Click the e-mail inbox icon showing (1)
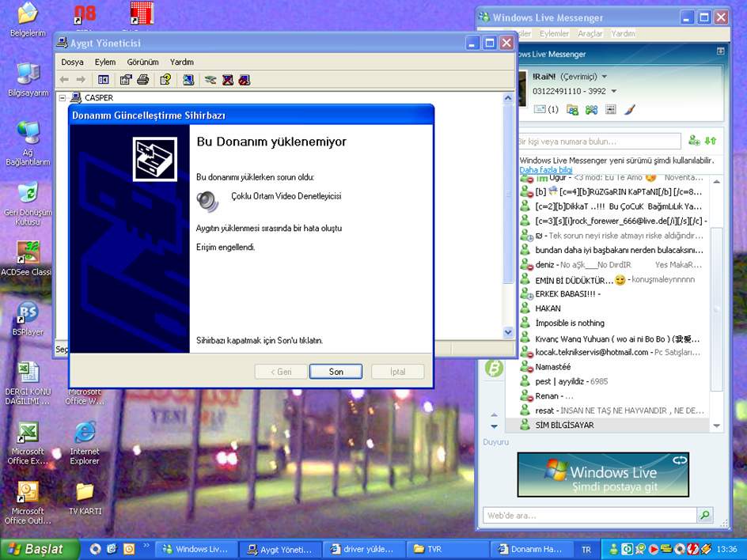 (545, 109)
